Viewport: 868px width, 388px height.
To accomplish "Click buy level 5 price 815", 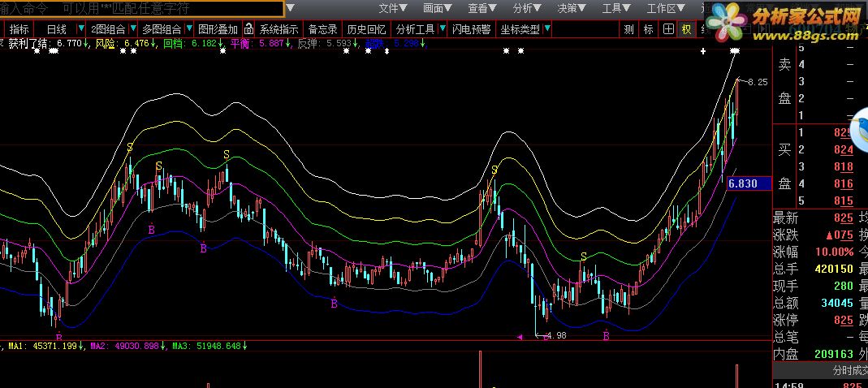I will (x=843, y=201).
